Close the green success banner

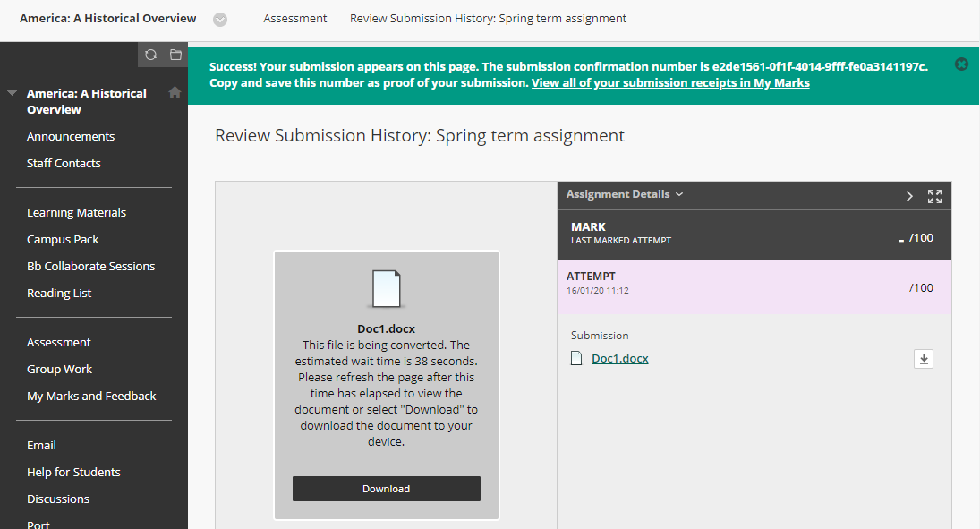click(961, 64)
